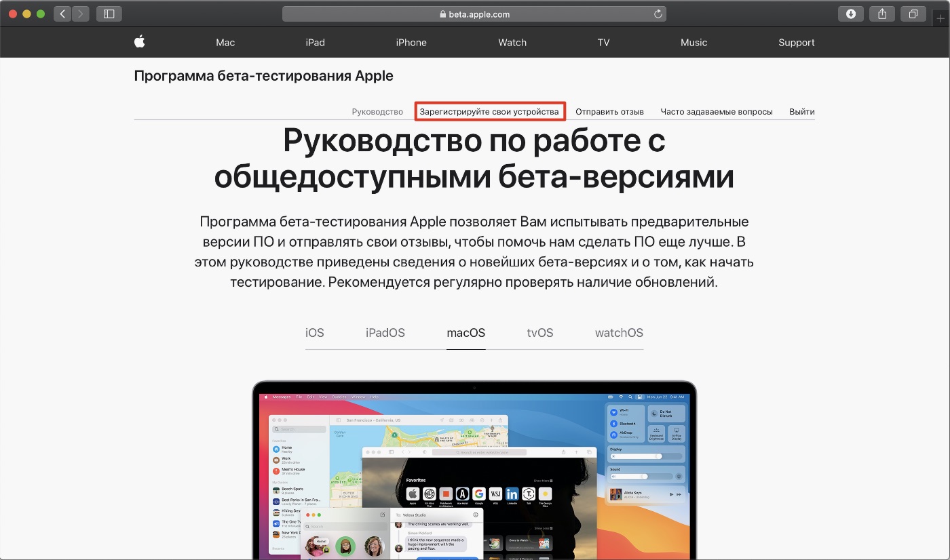The image size is (950, 560).
Task: Open the iPhone section in Apple navigation
Action: tap(411, 42)
